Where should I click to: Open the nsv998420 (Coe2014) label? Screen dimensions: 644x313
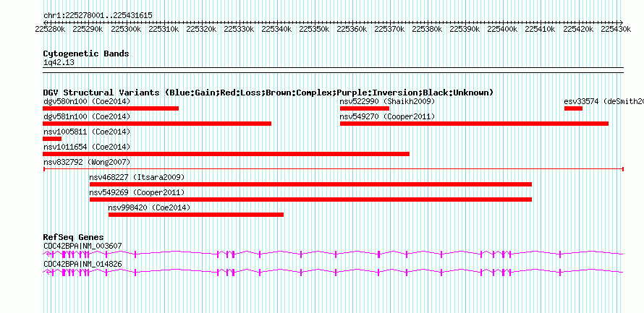(150, 207)
